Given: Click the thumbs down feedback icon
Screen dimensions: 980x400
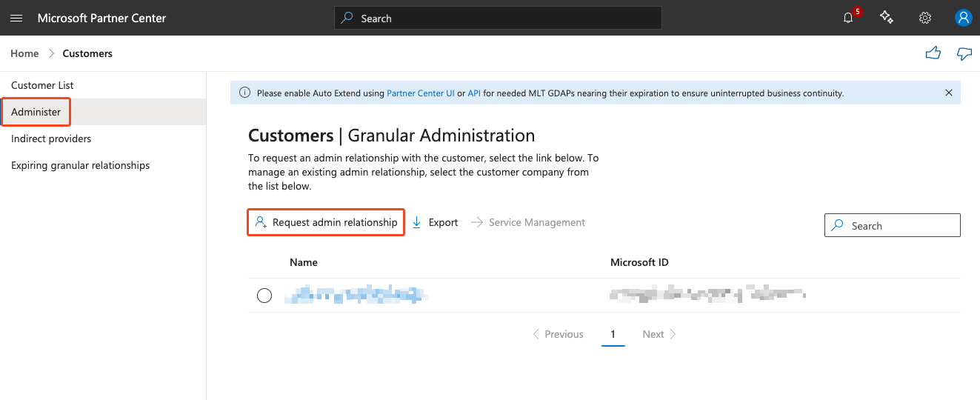Looking at the screenshot, I should (964, 53).
